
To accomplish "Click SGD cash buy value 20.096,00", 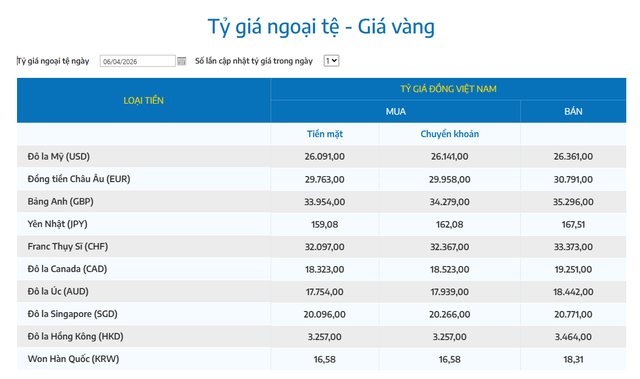I will point(324,315).
